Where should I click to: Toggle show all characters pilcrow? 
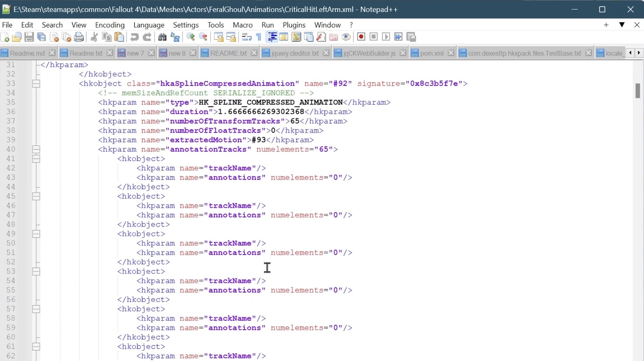click(x=259, y=37)
